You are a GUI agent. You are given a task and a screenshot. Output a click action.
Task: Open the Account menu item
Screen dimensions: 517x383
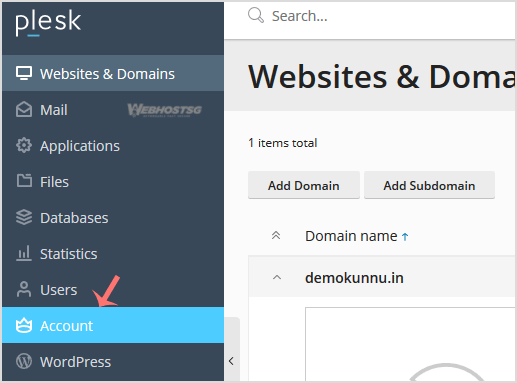pyautogui.click(x=113, y=325)
